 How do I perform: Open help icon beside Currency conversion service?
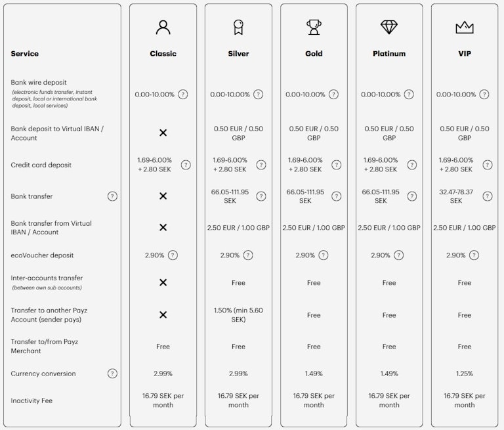click(x=112, y=374)
